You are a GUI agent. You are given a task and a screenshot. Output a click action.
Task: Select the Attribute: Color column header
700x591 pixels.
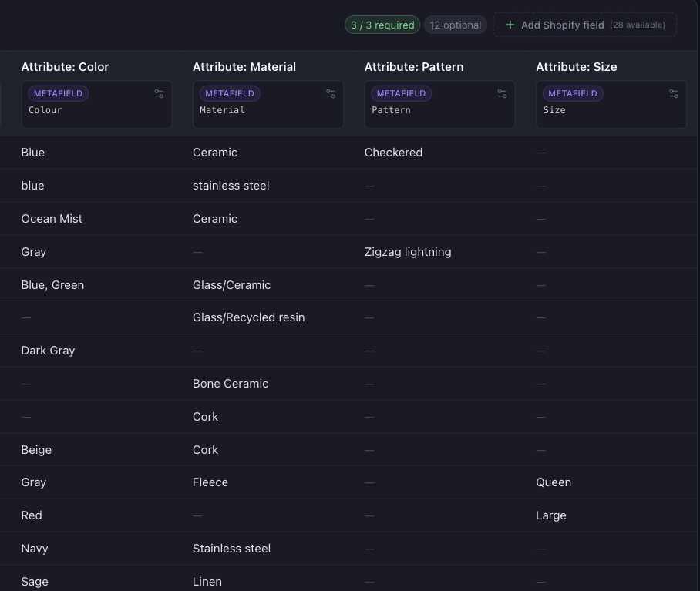[x=66, y=67]
